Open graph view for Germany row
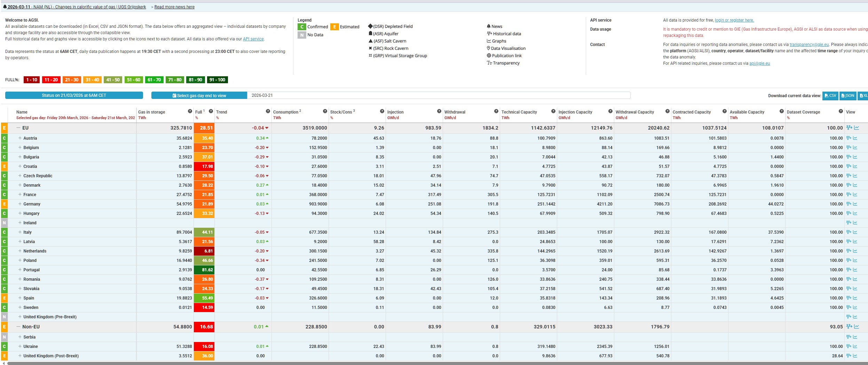 [x=855, y=204]
